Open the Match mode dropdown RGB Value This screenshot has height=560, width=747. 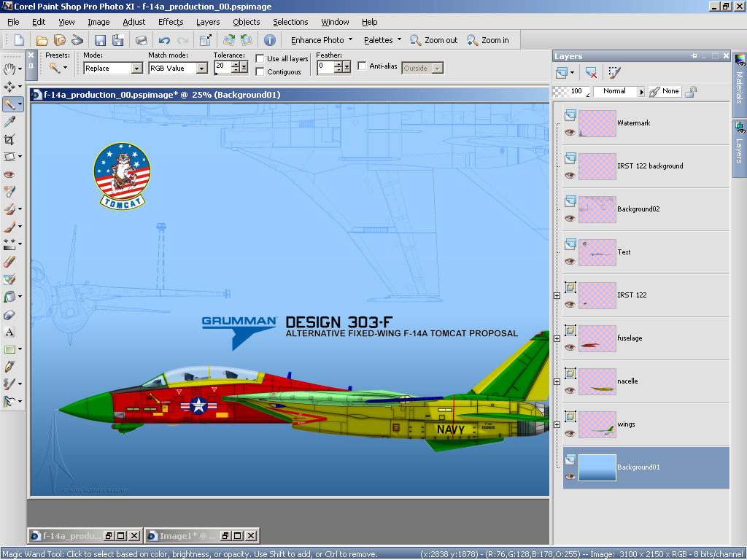point(202,69)
